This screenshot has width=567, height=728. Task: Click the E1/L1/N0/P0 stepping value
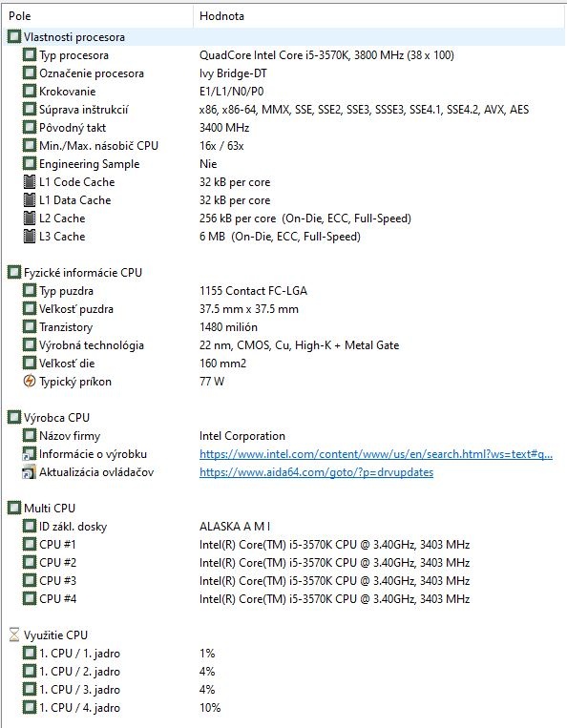pyautogui.click(x=232, y=91)
